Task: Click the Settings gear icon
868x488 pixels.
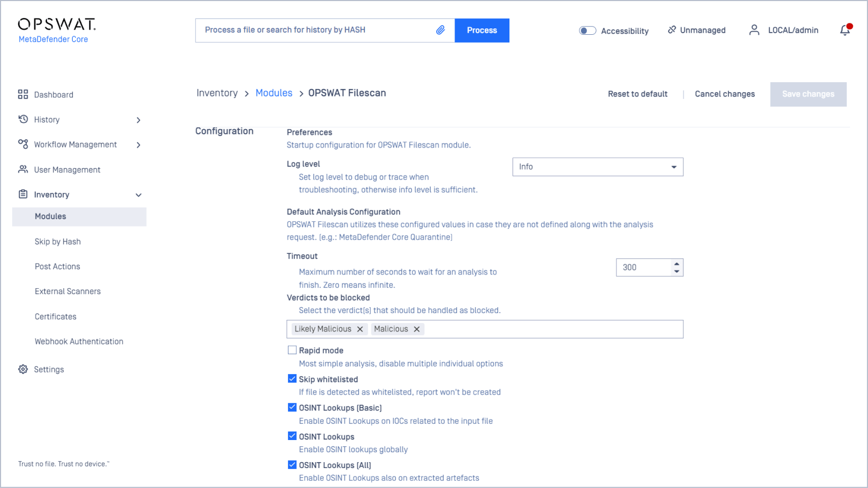Action: click(23, 369)
